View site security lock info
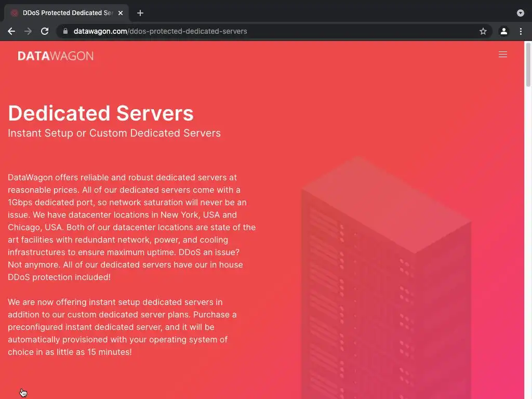Viewport: 532px width, 399px height. pyautogui.click(x=65, y=31)
